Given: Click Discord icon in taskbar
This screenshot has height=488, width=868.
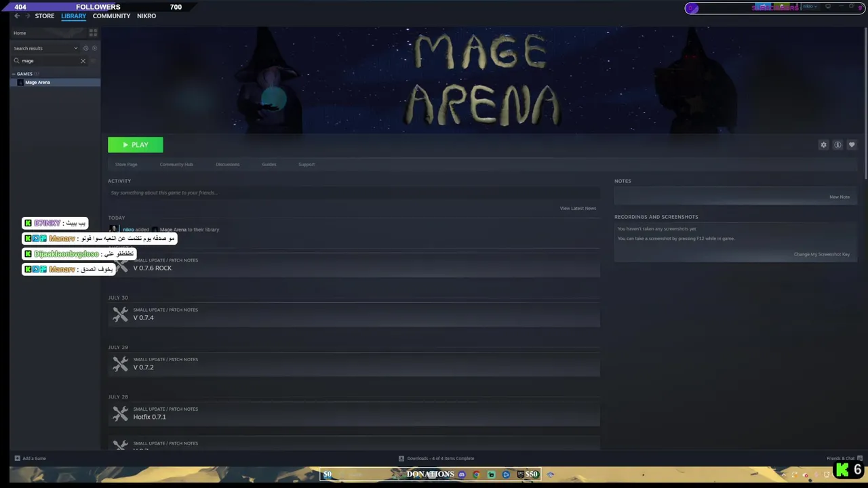Looking at the screenshot, I should point(462,474).
